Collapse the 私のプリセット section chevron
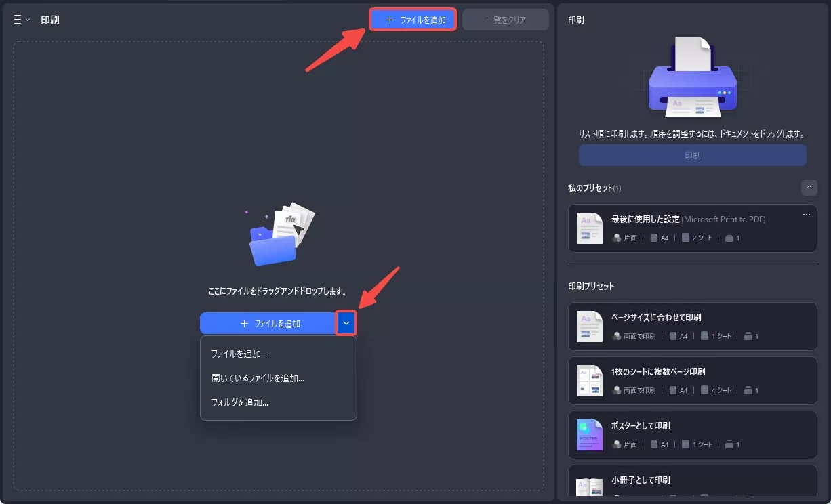 click(809, 188)
